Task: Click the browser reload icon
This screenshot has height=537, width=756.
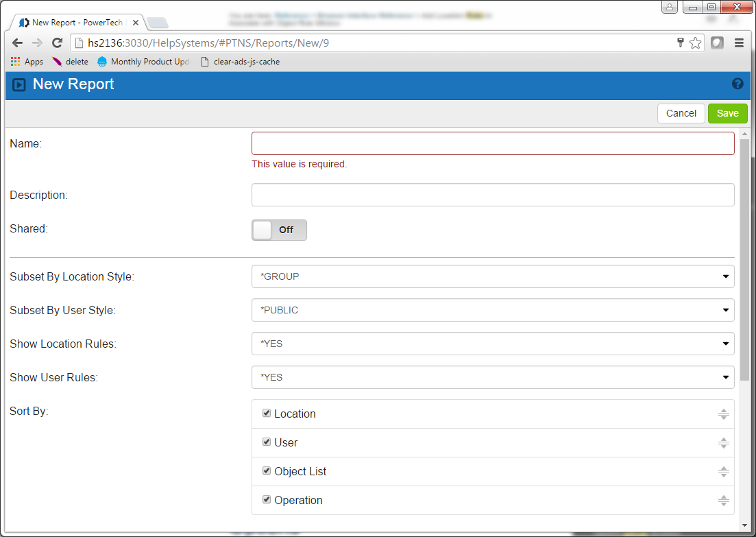Action: [58, 43]
